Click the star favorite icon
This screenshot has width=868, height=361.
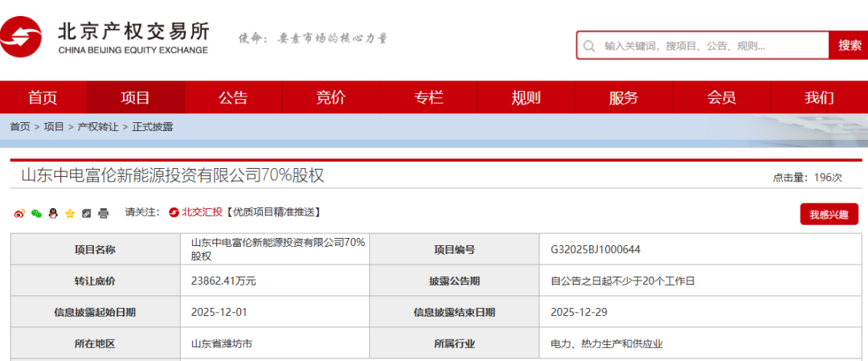click(x=70, y=213)
